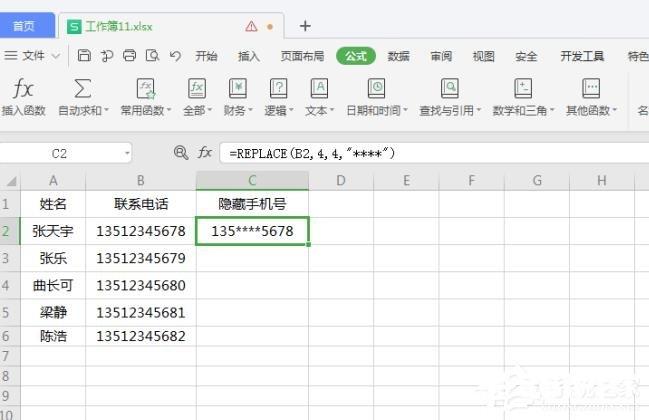Screen dimensions: 649x420
Task: Open the AutoSum sigma tool
Action: pos(82,88)
